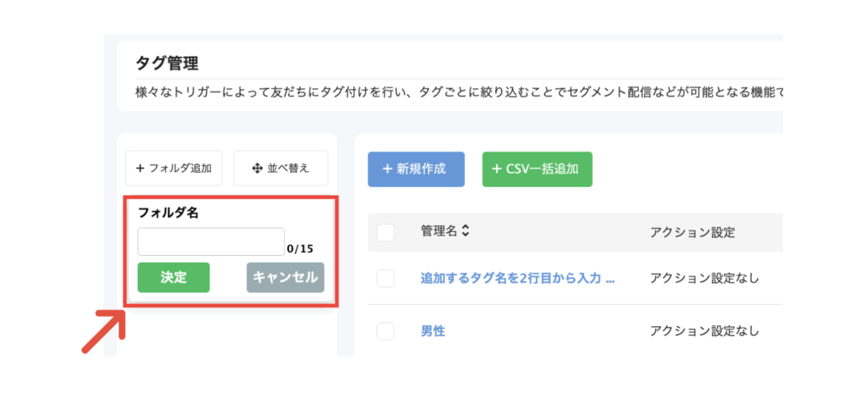Click the plus icon on 新規作成 button
The width and height of the screenshot is (868, 405).
point(387,169)
